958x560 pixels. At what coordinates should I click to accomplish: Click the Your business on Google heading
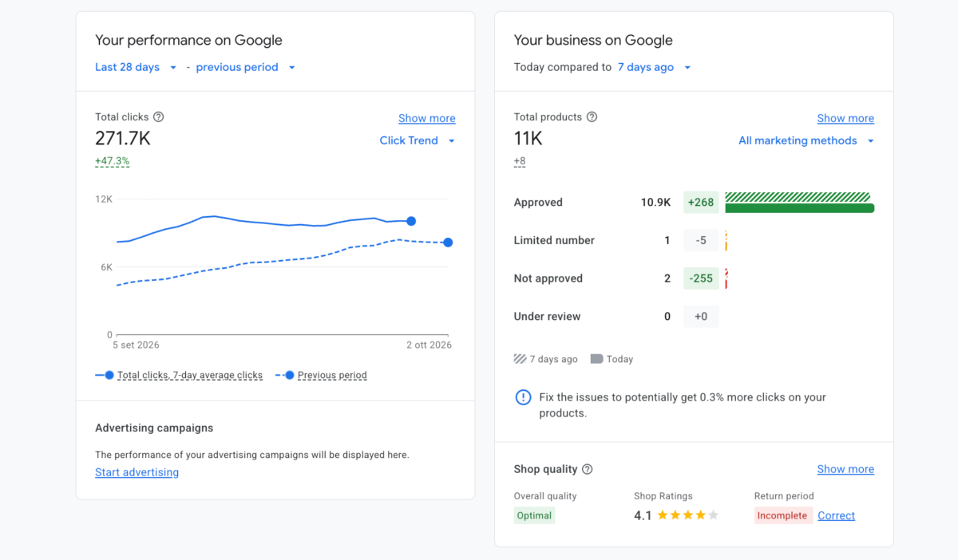click(x=593, y=40)
